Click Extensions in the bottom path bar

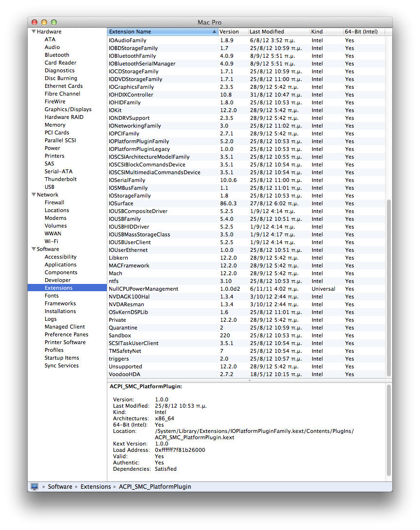click(96, 486)
